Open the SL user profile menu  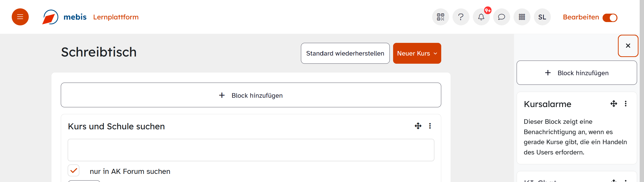542,17
